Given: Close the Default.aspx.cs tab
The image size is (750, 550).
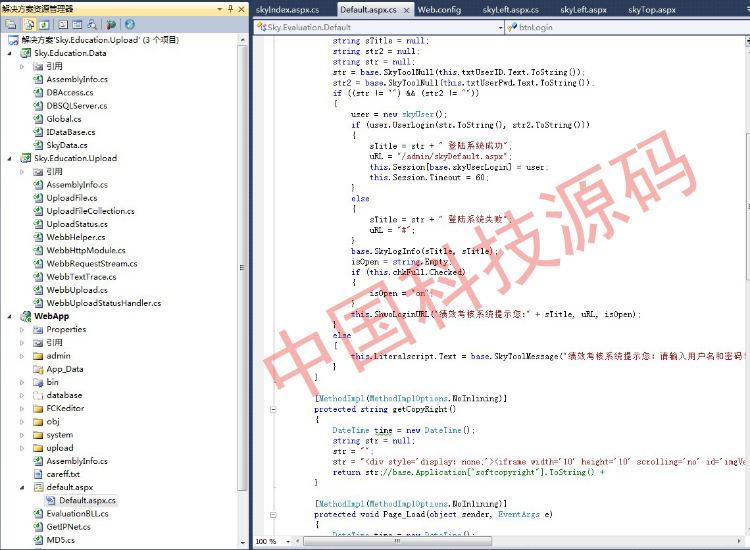Looking at the screenshot, I should 406,10.
